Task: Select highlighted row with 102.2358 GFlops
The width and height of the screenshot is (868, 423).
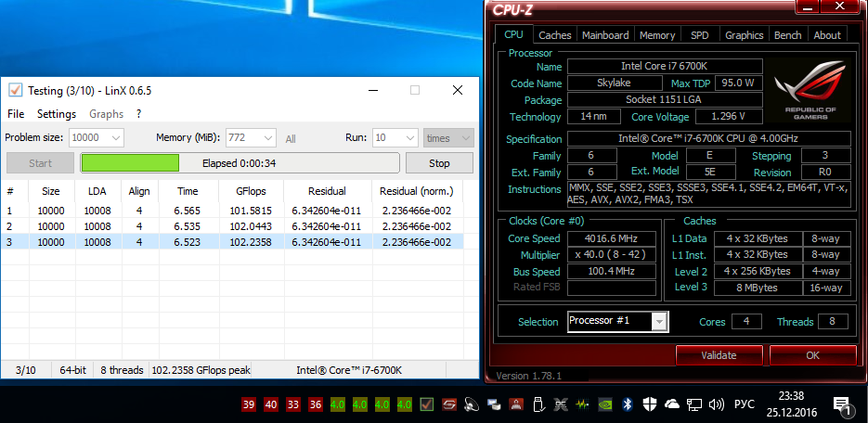Action: 232,241
